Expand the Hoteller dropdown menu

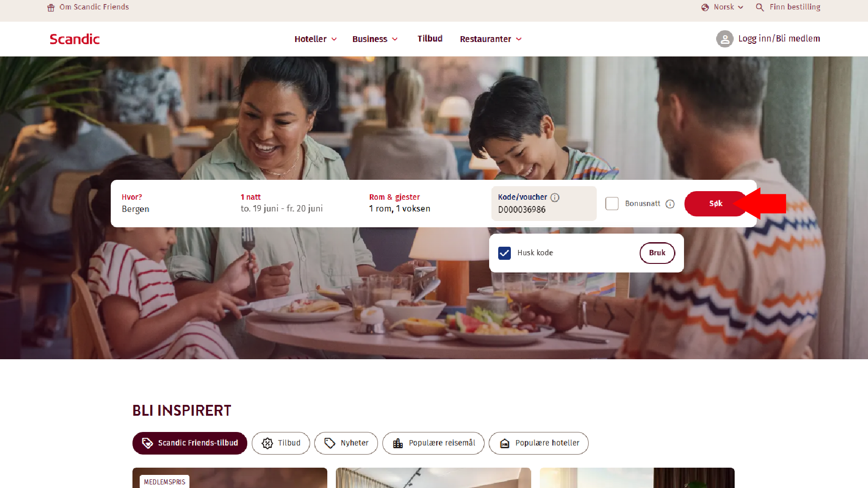tap(316, 39)
